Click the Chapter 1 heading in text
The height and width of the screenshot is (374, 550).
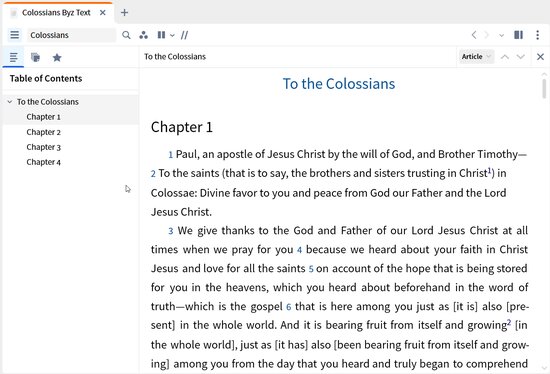pos(182,127)
